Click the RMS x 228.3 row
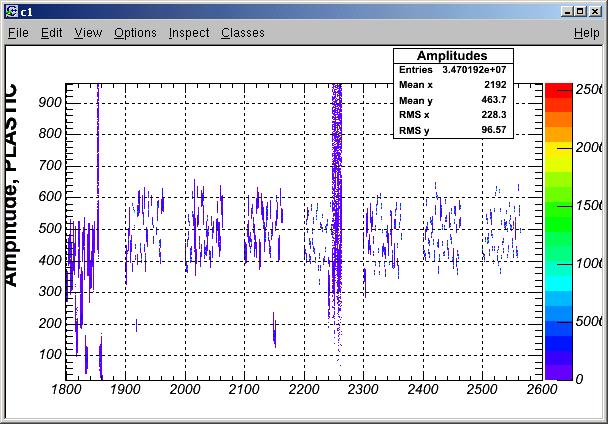This screenshot has width=608, height=424. coord(453,115)
